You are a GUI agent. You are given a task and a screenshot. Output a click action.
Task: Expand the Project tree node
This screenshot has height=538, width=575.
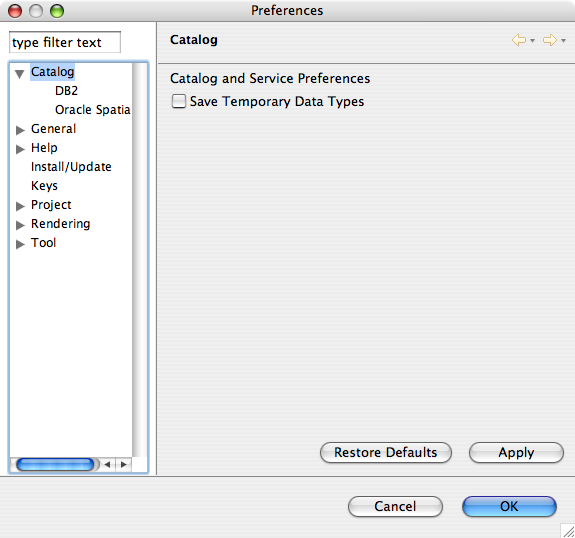[x=20, y=206]
